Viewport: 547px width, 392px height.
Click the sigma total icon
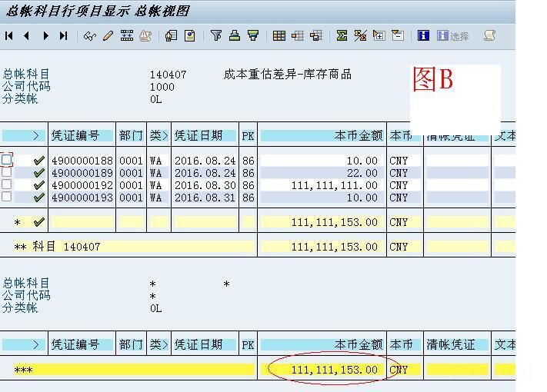[342, 35]
